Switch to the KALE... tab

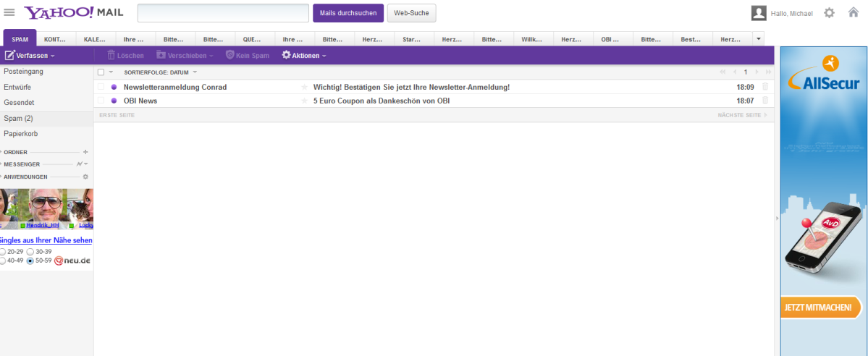pos(95,39)
